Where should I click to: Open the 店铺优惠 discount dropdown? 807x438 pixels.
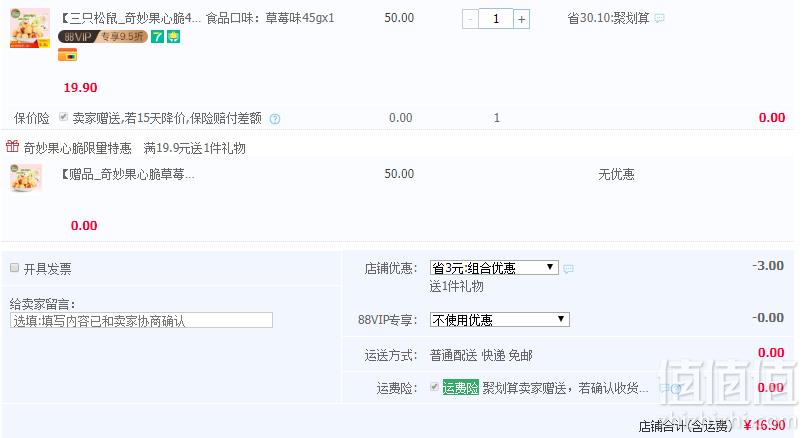click(x=494, y=268)
